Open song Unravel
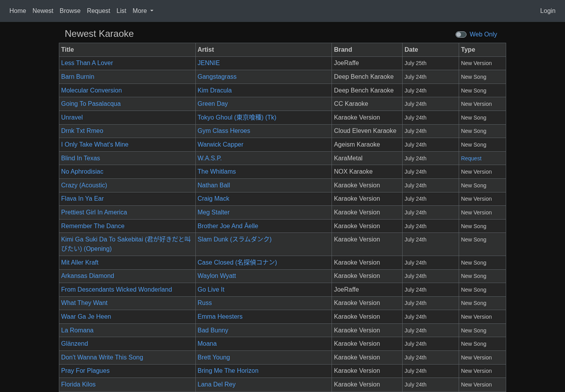 click(72, 117)
